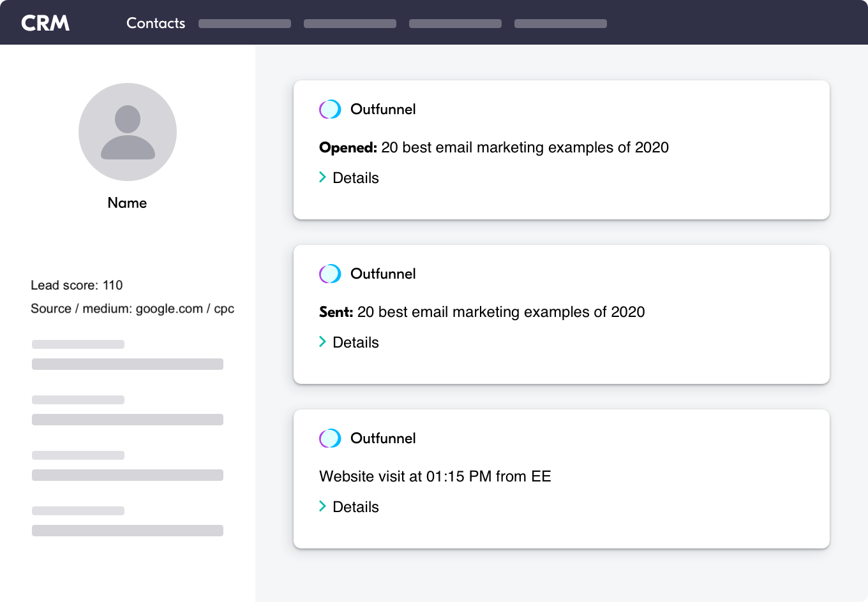Screen dimensions: 868x602
Task: Open Details link under Website visit
Action: [355, 507]
